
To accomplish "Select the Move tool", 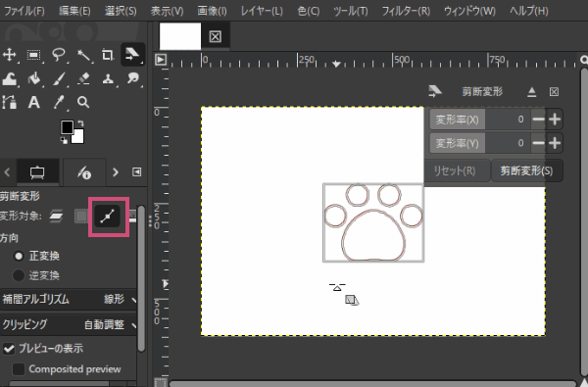I will [x=10, y=55].
